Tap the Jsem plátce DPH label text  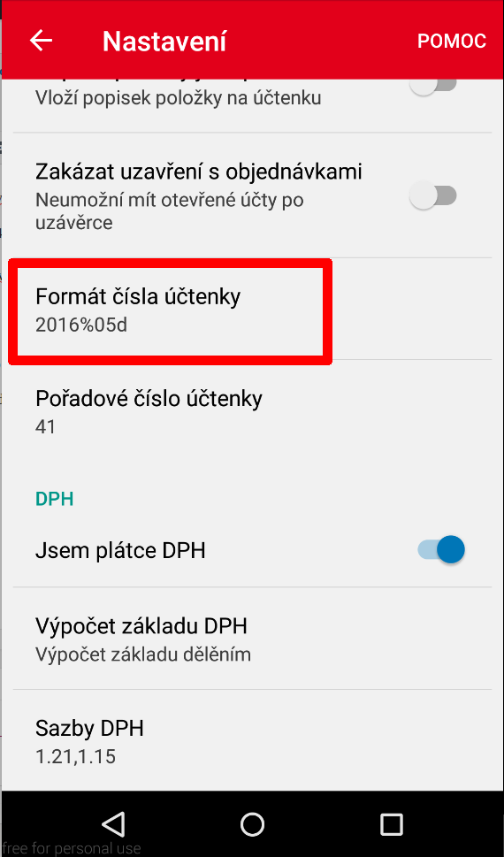click(120, 550)
